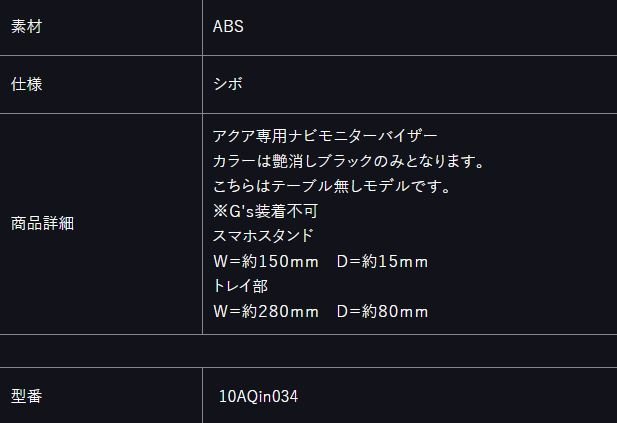This screenshot has width=617, height=423.
Task: Click the のみとなります text segment
Action: pyautogui.click(x=429, y=161)
